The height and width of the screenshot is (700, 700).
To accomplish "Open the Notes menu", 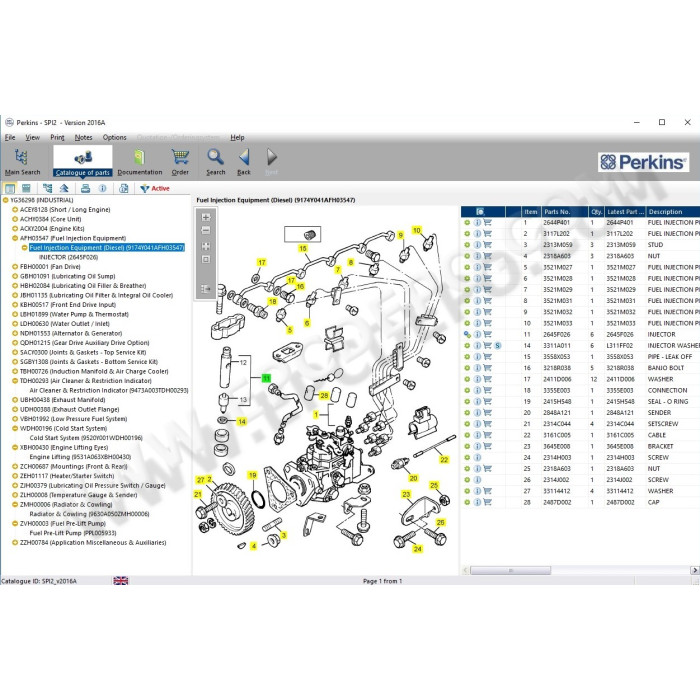I will (83, 138).
